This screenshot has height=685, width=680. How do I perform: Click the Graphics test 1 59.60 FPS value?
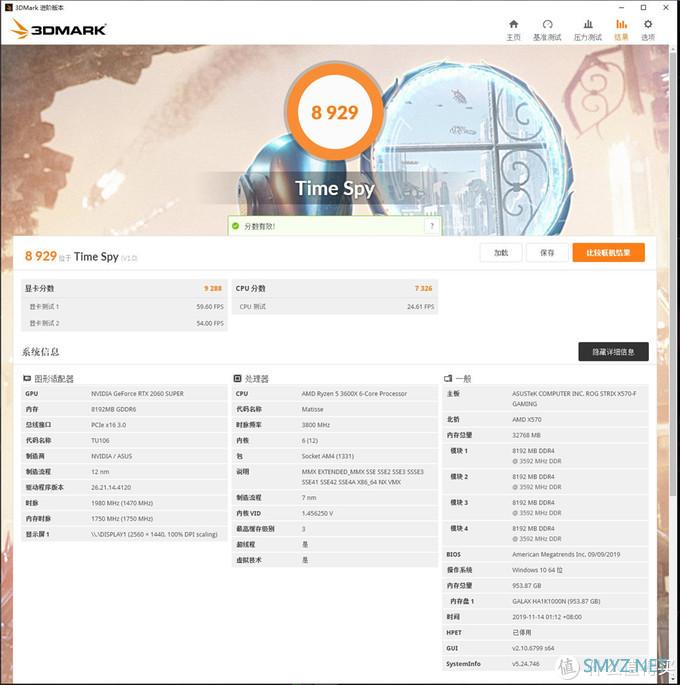click(x=210, y=307)
